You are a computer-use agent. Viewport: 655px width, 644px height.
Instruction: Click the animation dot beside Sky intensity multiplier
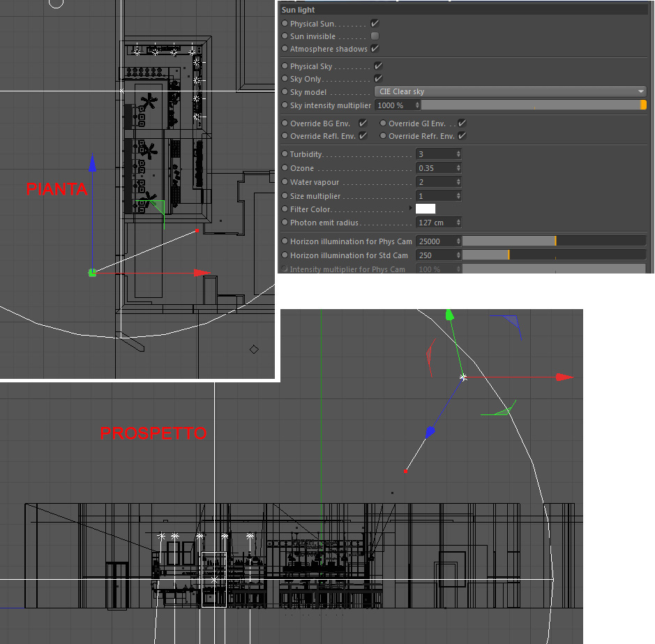(285, 105)
